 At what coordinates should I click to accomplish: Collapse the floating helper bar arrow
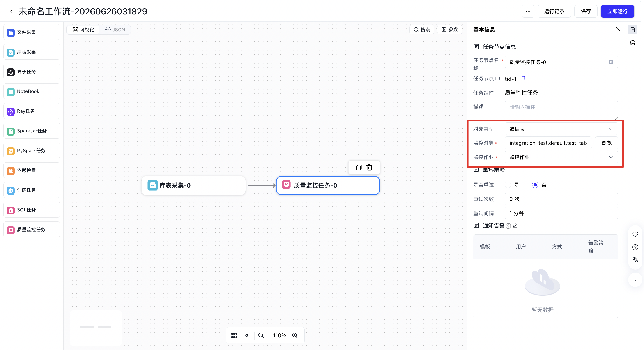click(x=635, y=280)
